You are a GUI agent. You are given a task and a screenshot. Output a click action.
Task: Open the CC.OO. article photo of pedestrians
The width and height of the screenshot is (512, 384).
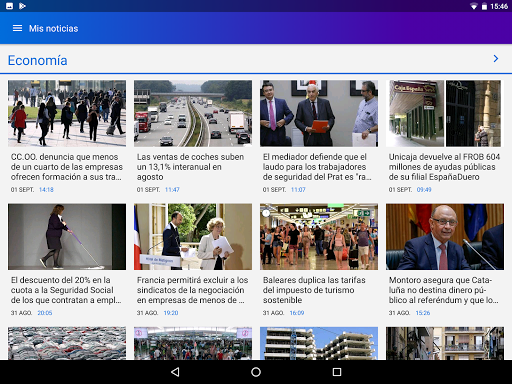[x=67, y=113]
